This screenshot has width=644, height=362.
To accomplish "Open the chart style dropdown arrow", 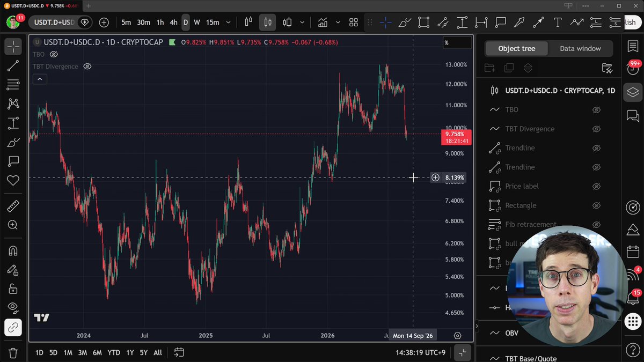I will [x=302, y=23].
